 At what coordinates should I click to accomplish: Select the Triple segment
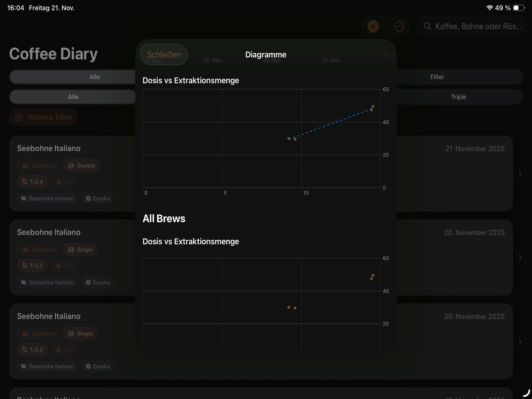458,97
